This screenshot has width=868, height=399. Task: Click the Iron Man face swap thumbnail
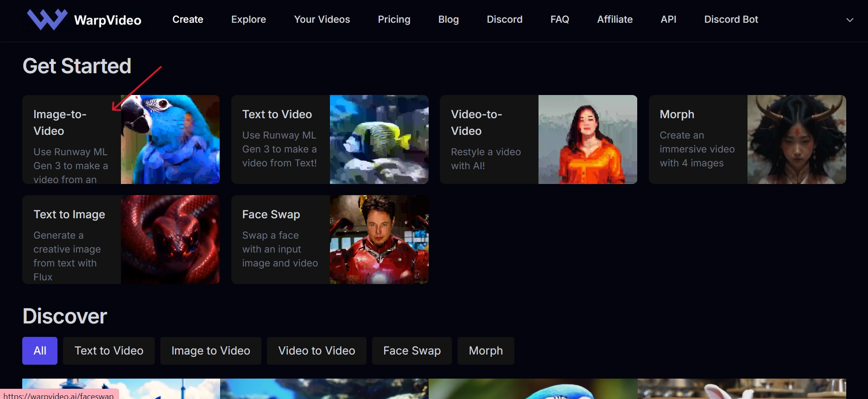(x=379, y=240)
